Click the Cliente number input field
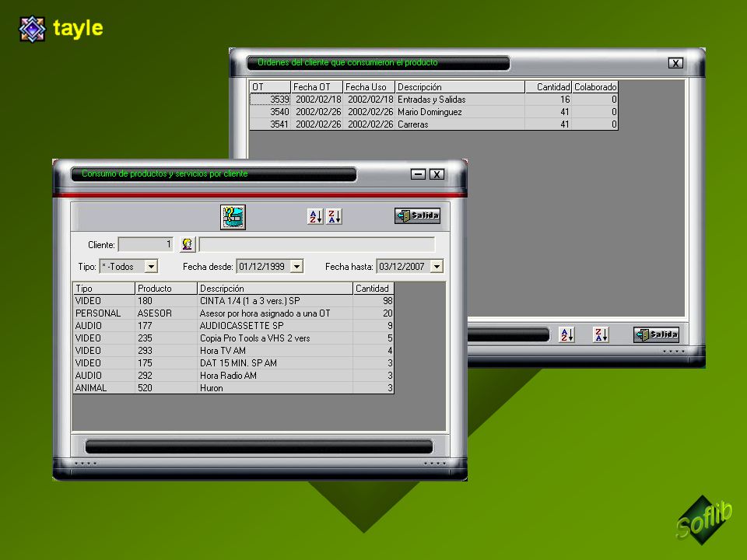This screenshot has width=747, height=560. click(x=146, y=245)
